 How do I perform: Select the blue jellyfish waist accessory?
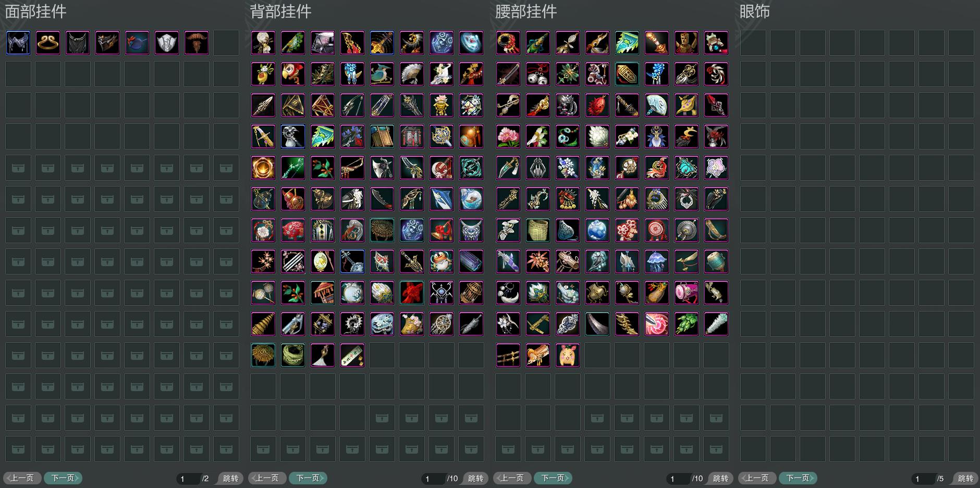pos(657,261)
